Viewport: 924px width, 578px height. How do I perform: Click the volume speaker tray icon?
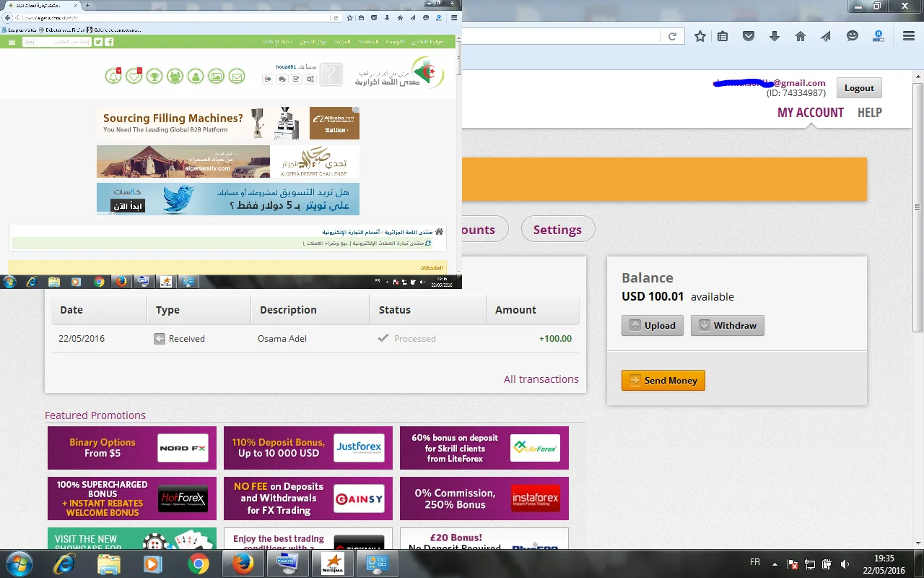pos(845,564)
